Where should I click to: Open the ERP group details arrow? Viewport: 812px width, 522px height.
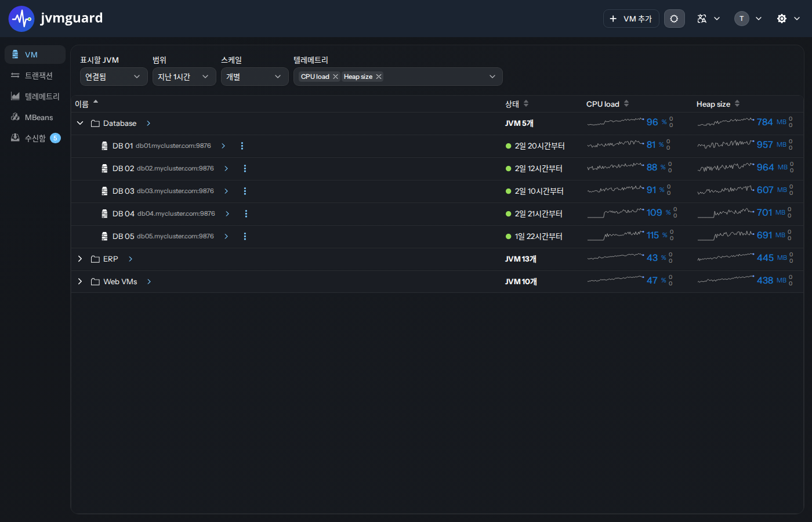[x=130, y=259]
